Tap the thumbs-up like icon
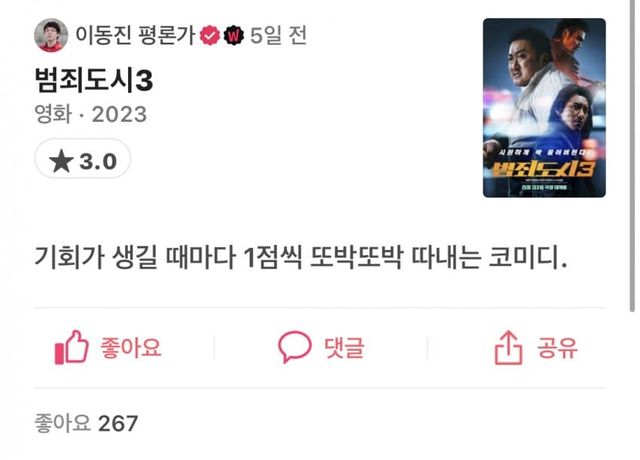 pos(71,347)
